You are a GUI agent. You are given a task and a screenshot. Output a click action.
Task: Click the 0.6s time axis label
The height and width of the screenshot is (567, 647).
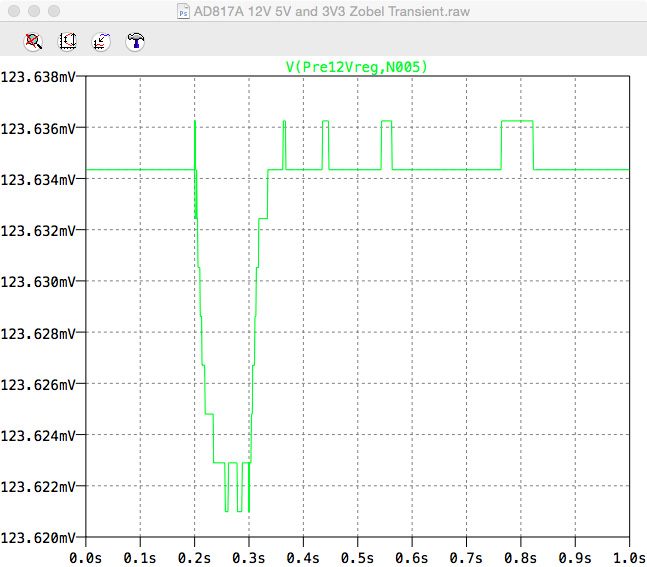(412, 558)
